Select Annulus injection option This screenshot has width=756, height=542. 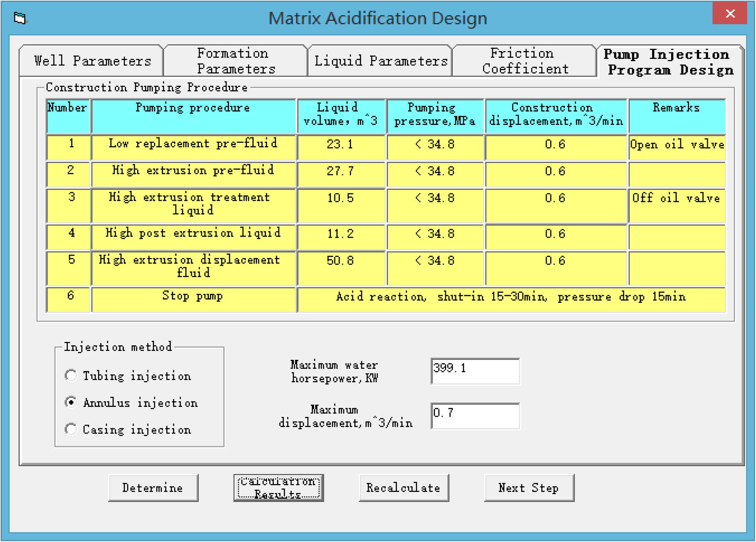[x=71, y=402]
